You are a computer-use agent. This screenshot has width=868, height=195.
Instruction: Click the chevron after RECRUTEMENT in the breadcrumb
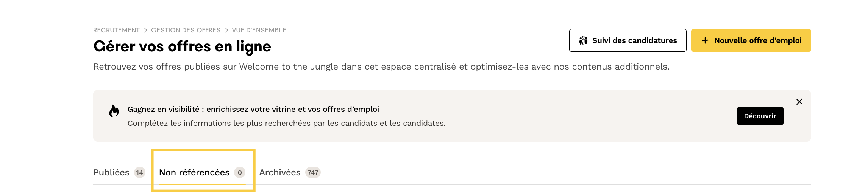pos(145,30)
